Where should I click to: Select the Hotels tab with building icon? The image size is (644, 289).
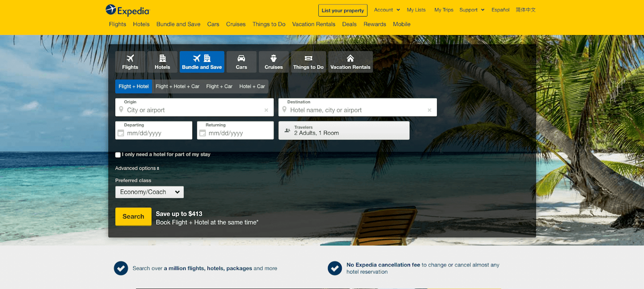click(162, 62)
